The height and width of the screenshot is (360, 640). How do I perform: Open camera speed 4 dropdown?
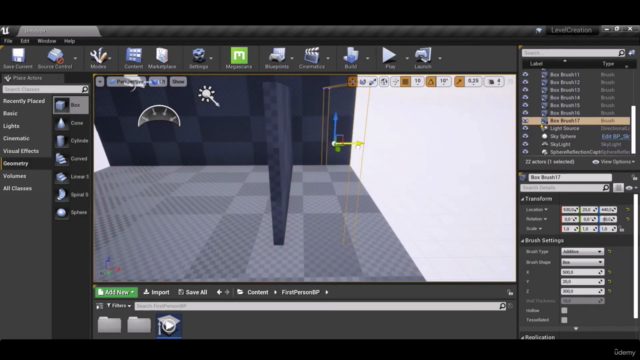click(495, 82)
